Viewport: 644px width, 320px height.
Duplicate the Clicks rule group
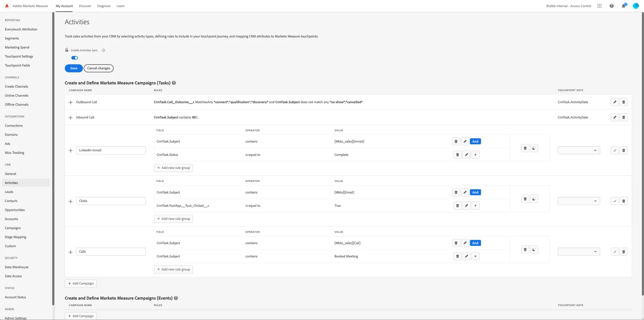[x=534, y=199]
